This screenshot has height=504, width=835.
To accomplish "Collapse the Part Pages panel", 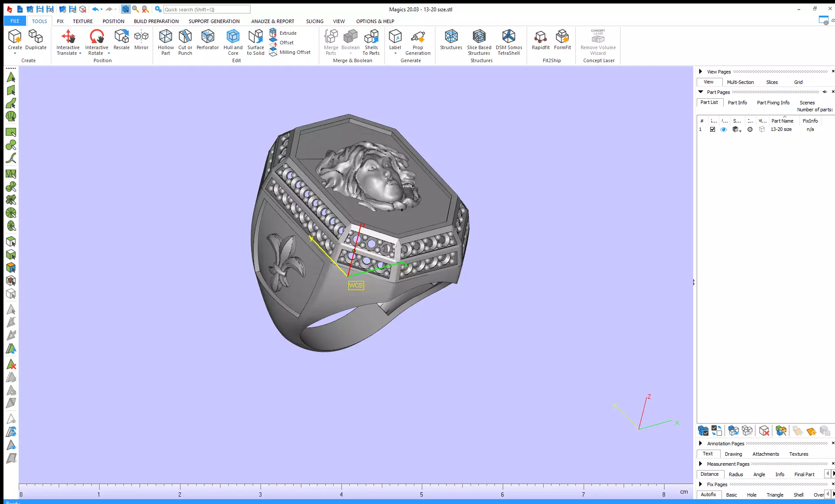I will click(701, 92).
